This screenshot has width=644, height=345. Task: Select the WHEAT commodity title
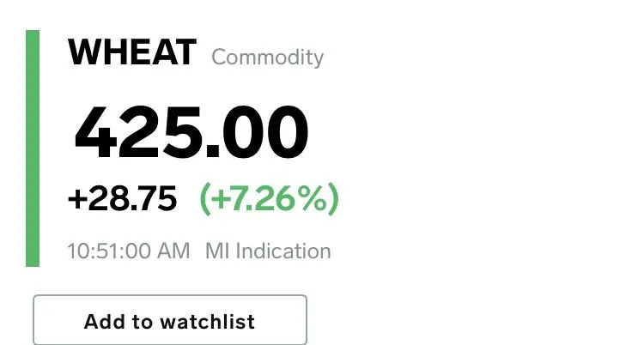[132, 53]
